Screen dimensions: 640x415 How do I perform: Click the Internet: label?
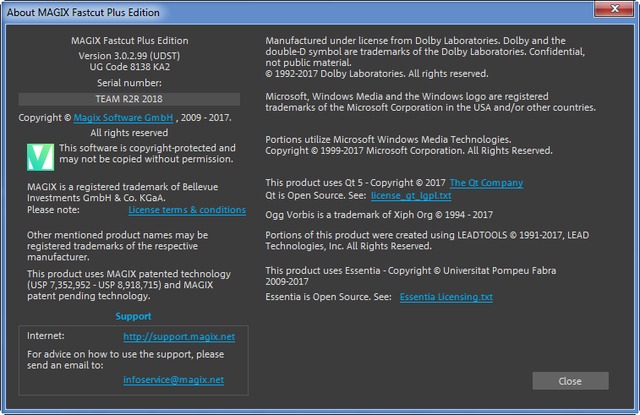(46, 335)
